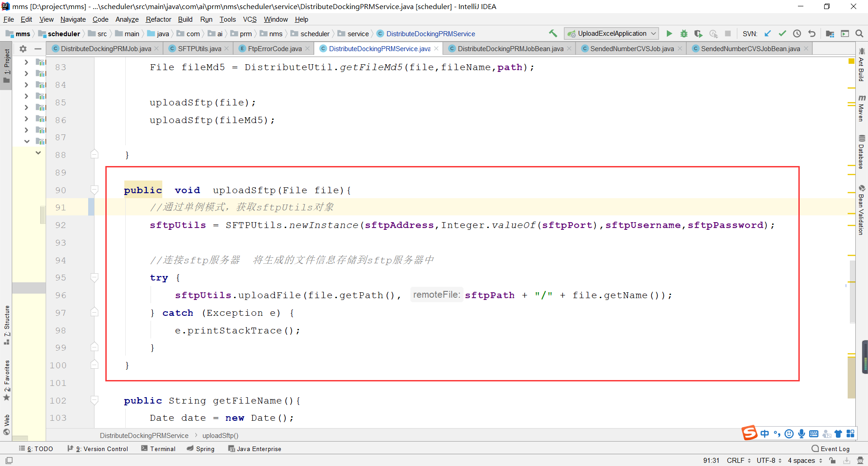Click the SVN Revert undo arrow
Viewport: 868px width, 466px height.
click(812, 33)
